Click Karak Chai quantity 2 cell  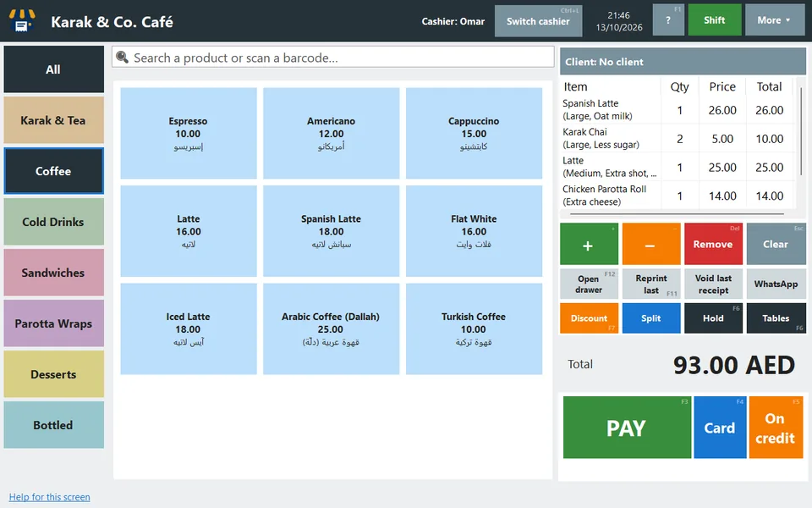click(679, 138)
